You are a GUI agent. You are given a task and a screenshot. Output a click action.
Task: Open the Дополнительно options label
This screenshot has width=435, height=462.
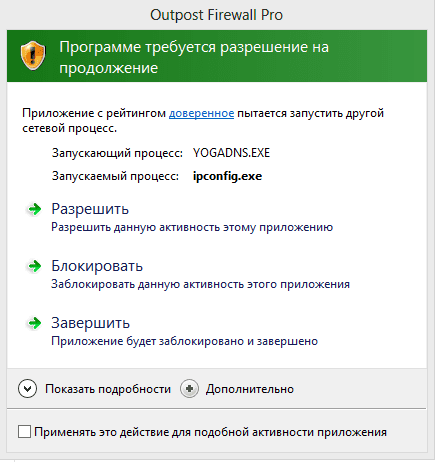(250, 389)
